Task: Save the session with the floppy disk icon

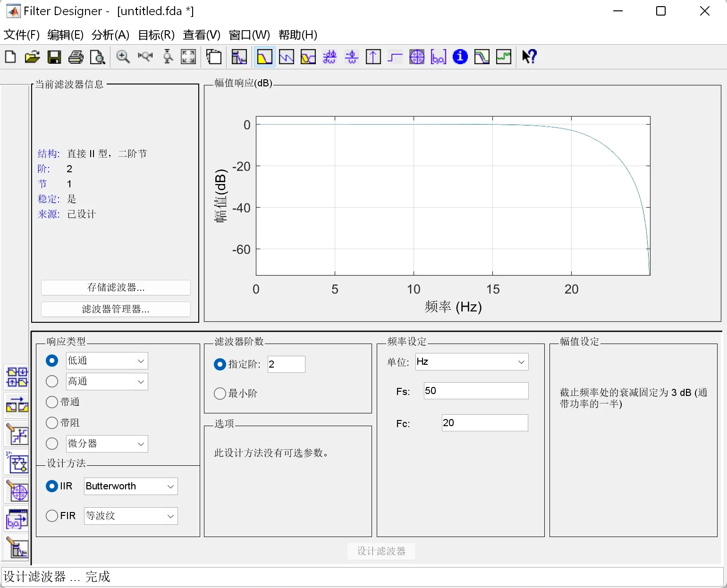Action: click(54, 57)
